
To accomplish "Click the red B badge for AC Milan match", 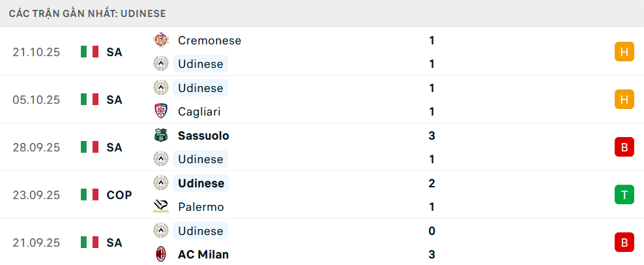I will pos(624,242).
